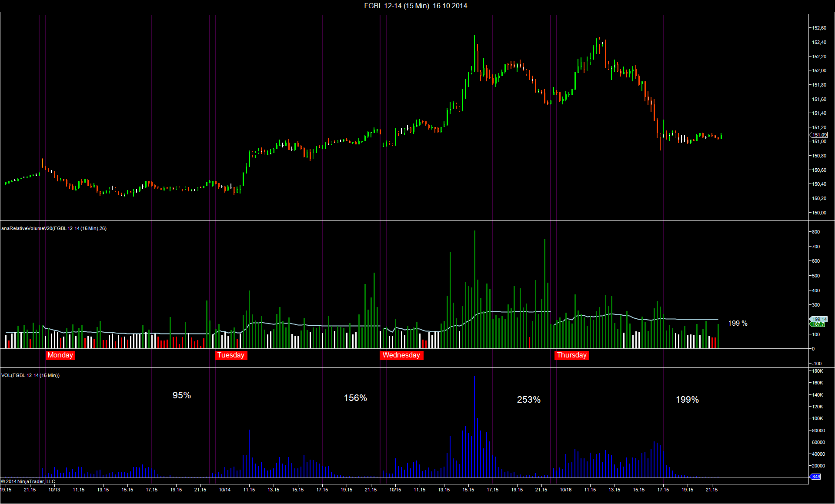The width and height of the screenshot is (835, 504).
Task: Click the 80000 volume axis label
Action: 818,431
